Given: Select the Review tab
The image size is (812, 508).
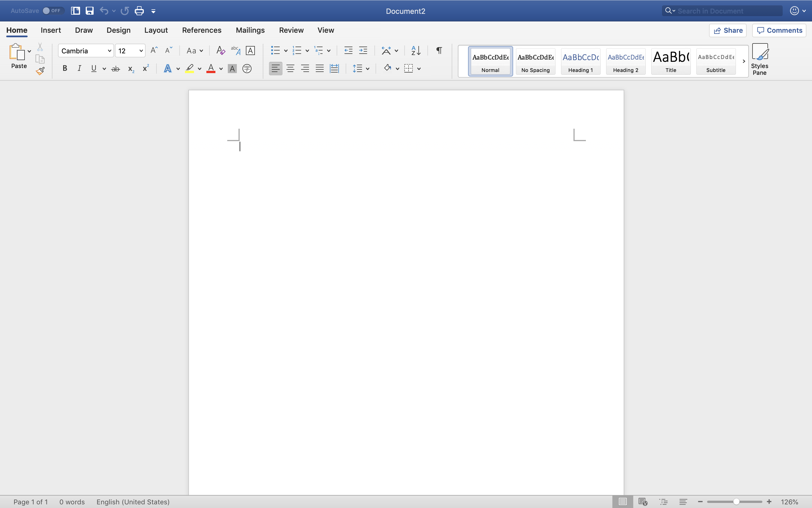Looking at the screenshot, I should pyautogui.click(x=291, y=30).
